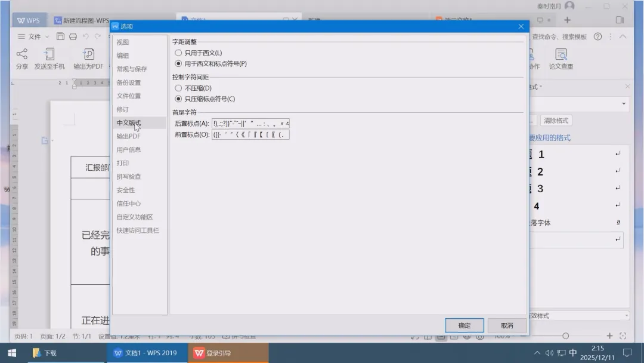The width and height of the screenshot is (644, 363).
Task: Open 修订 options category
Action: click(139, 109)
